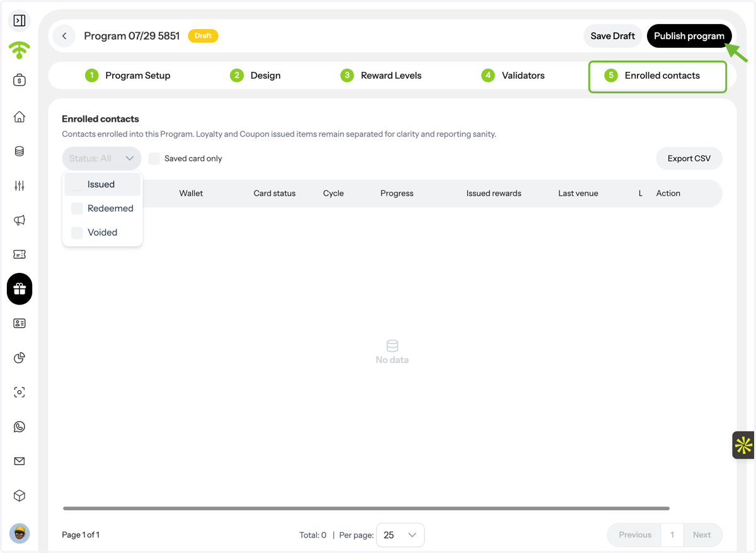Go back using the left chevron button
Viewport: 756px width, 553px height.
pyautogui.click(x=64, y=36)
